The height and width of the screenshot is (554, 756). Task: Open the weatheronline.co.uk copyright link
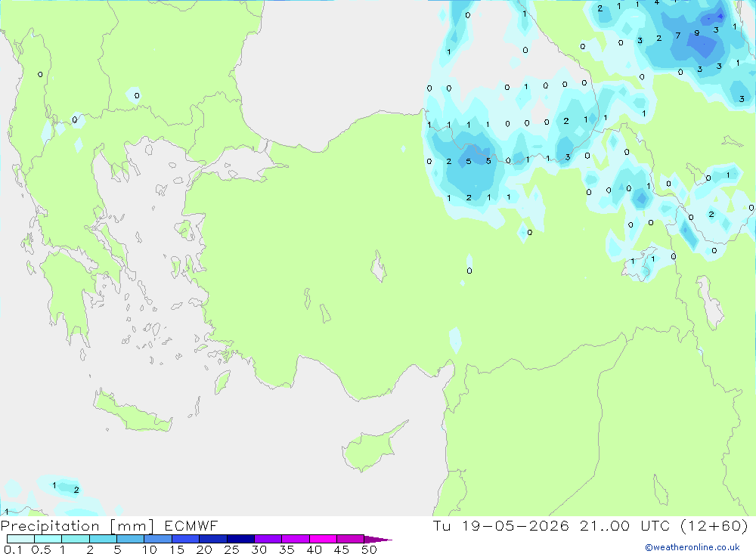(x=692, y=547)
